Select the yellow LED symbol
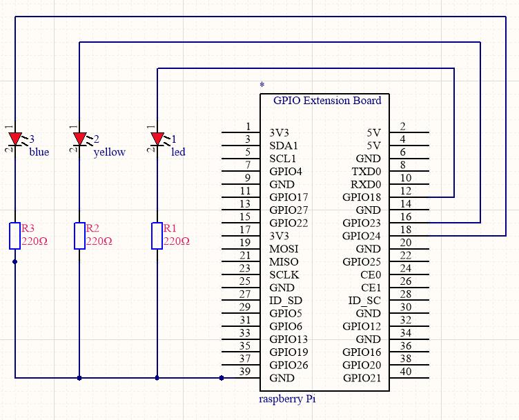Image resolution: width=519 pixels, height=420 pixels. pyautogui.click(x=79, y=139)
